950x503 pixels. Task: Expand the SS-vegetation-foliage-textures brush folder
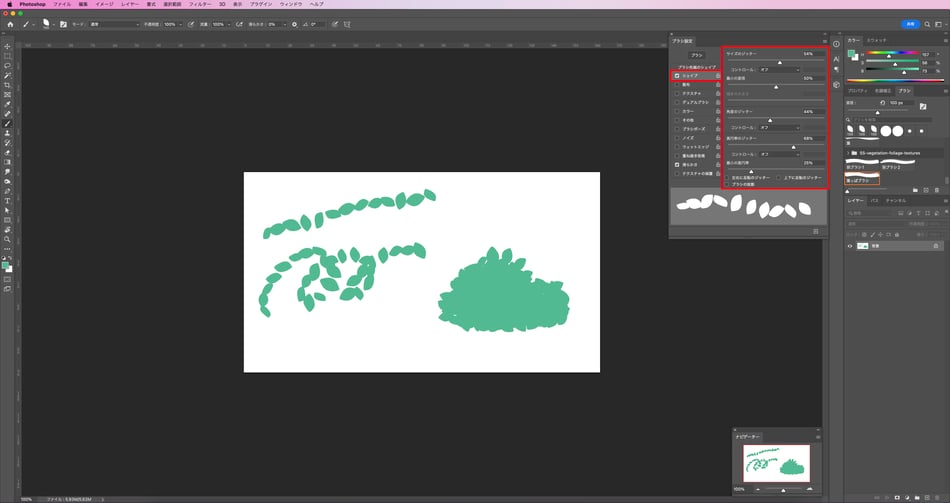pyautogui.click(x=849, y=153)
